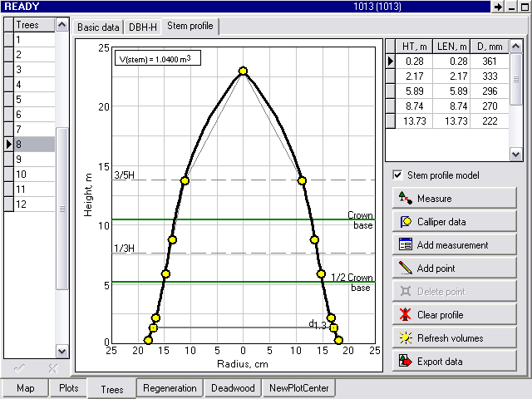
Task: Click the Calliper data yellow circle icon
Action: [x=406, y=222]
